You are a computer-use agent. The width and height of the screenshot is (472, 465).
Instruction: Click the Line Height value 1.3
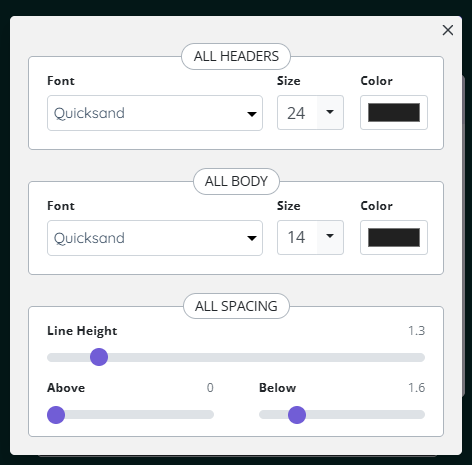click(417, 331)
